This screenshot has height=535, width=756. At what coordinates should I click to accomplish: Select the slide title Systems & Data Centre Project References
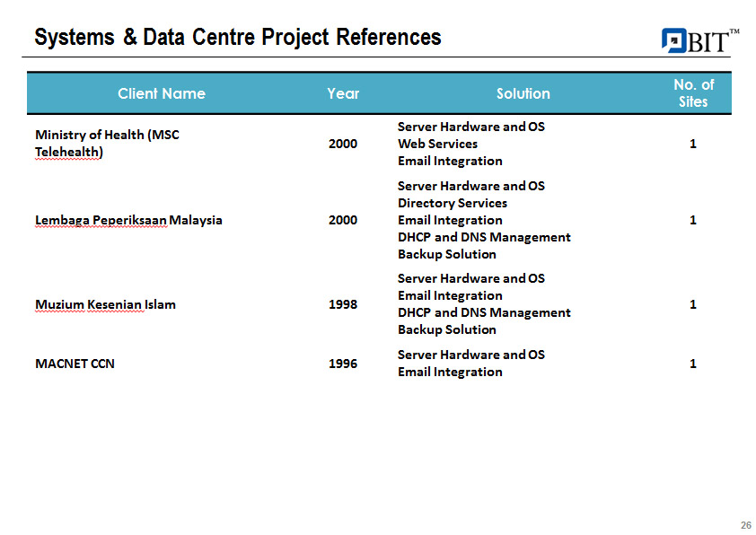pos(238,37)
